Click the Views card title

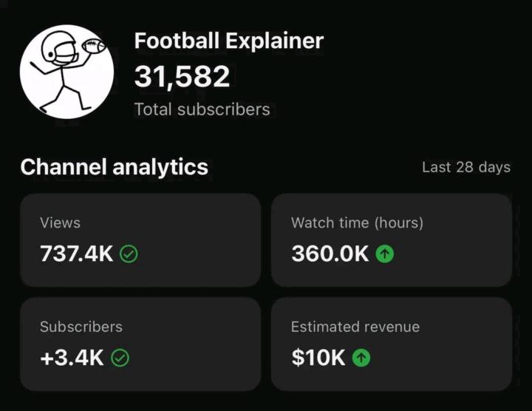60,223
